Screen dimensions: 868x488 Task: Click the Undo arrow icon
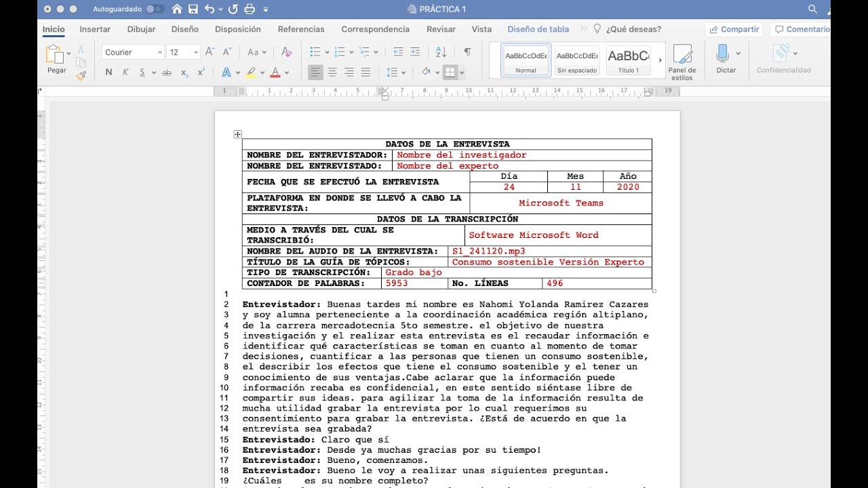pyautogui.click(x=209, y=9)
